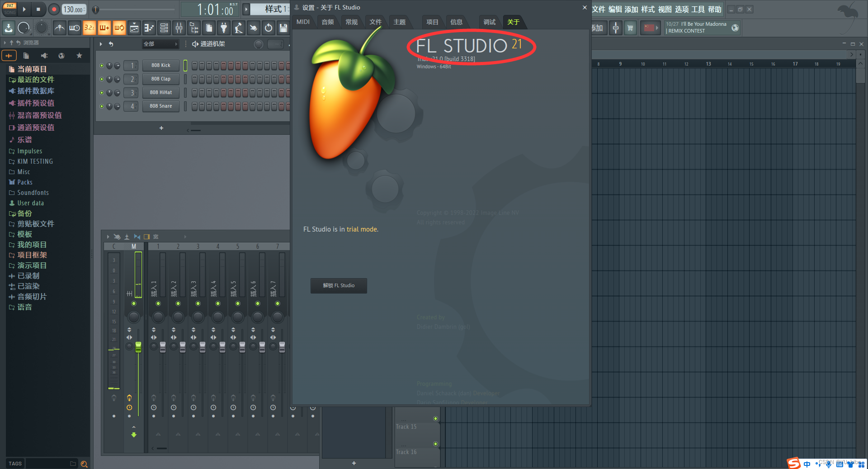Click the metronome icon in toolbar
Screen dimensions: 868x469
pyautogui.click(x=59, y=28)
